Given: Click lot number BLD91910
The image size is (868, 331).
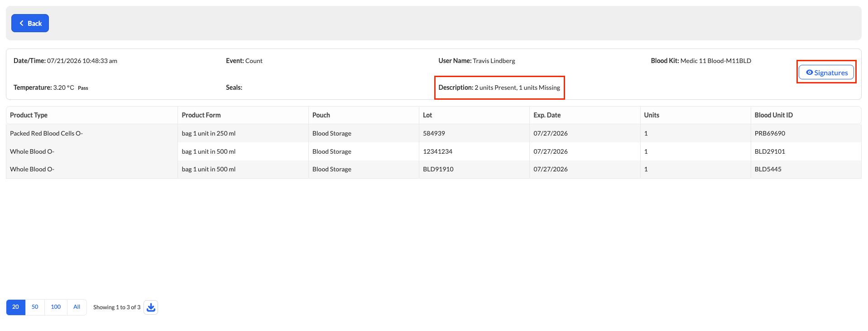Looking at the screenshot, I should click(x=438, y=169).
